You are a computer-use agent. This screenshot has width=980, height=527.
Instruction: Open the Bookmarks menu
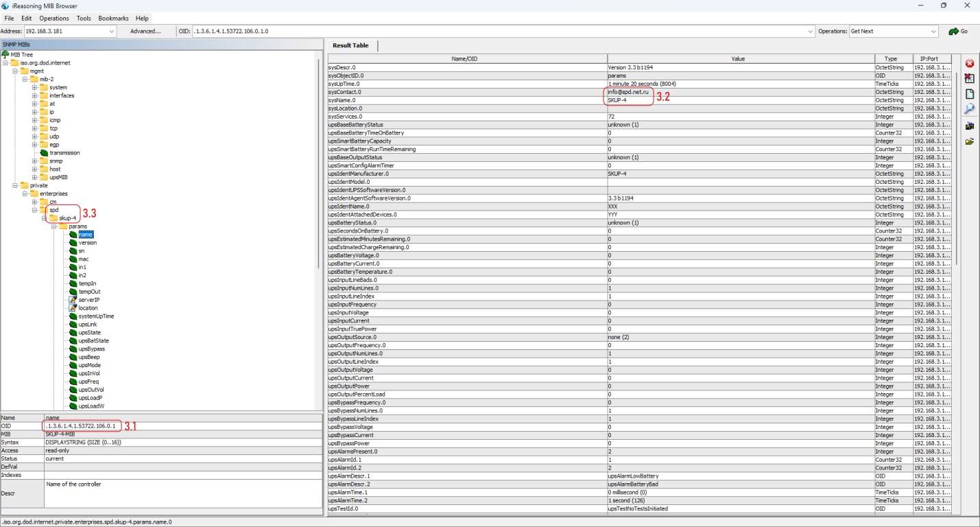113,19
